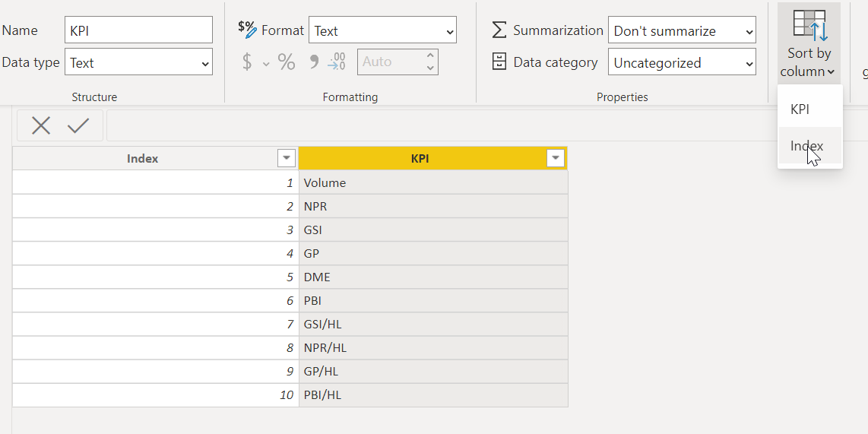The image size is (868, 434).
Task: Open the Data category Uncategorized dropdown
Action: pyautogui.click(x=682, y=62)
